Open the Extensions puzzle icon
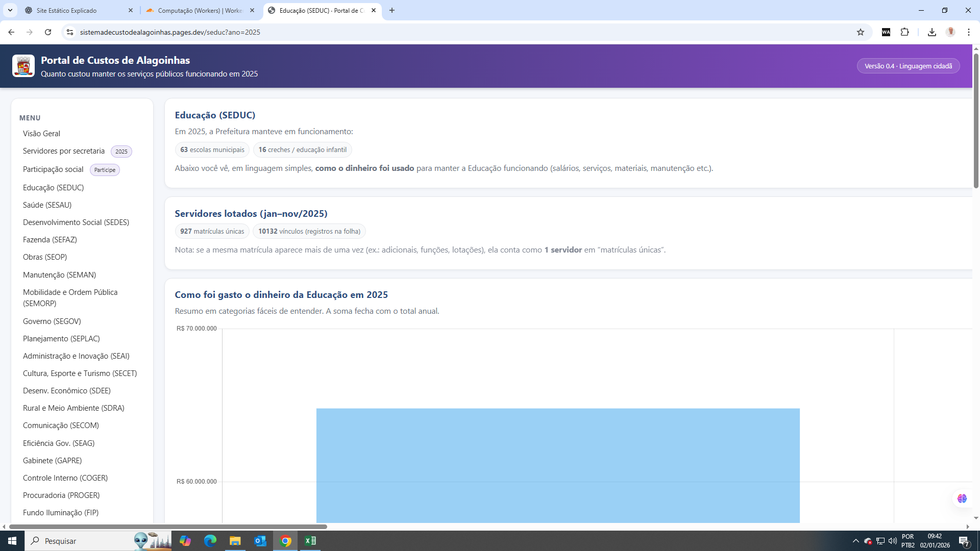Screen dimensions: 980x551 [x=904, y=32]
